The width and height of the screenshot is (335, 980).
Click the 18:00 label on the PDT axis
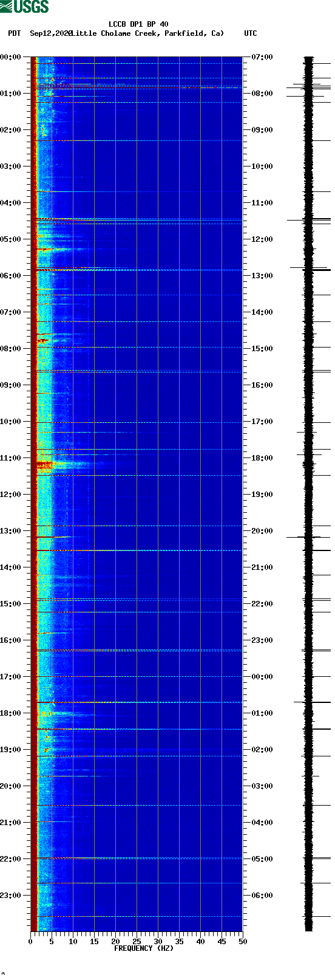11,713
